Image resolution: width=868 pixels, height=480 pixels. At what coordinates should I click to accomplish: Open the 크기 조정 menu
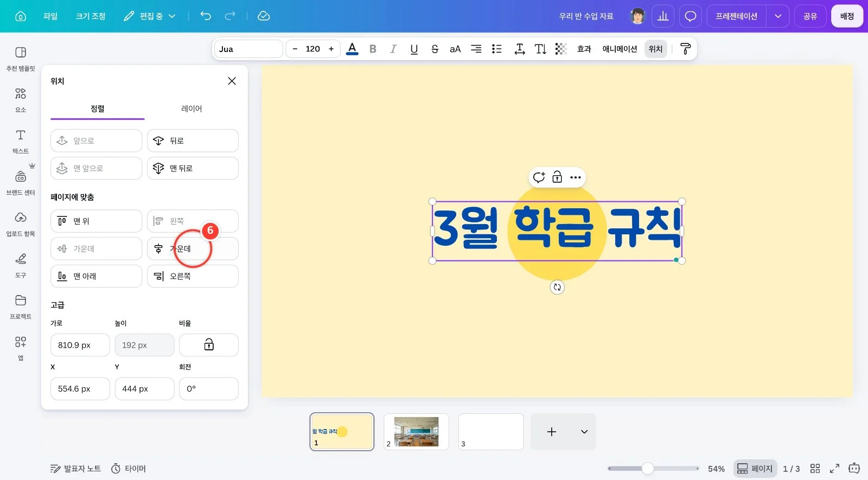pos(91,16)
